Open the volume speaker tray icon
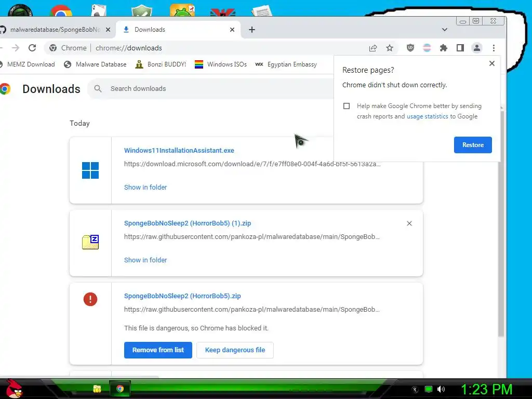The image size is (532, 399). (441, 389)
